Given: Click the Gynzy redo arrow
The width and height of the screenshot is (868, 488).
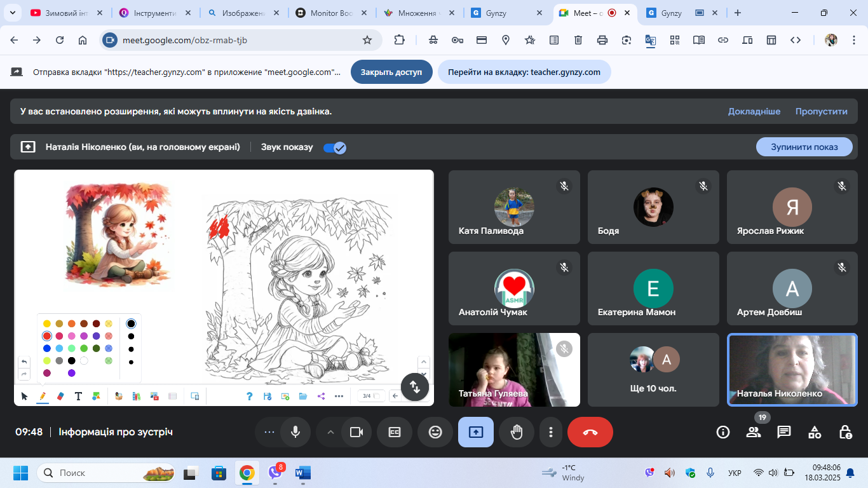Looking at the screenshot, I should tap(24, 374).
